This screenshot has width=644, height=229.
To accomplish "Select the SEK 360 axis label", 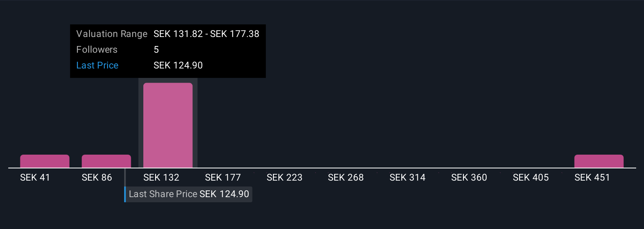I will pos(469,177).
